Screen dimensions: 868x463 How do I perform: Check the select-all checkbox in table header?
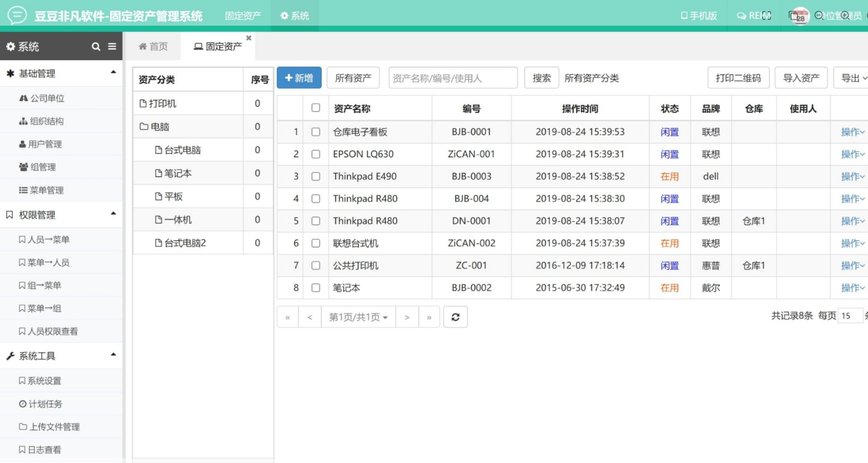coord(316,108)
